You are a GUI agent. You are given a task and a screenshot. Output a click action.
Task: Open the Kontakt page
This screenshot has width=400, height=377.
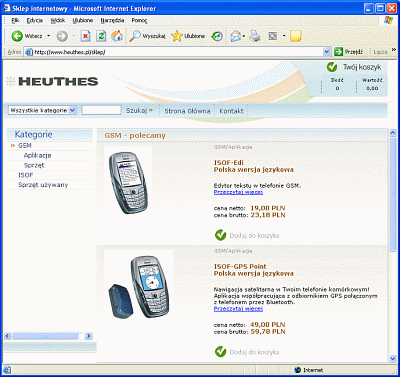coord(231,111)
